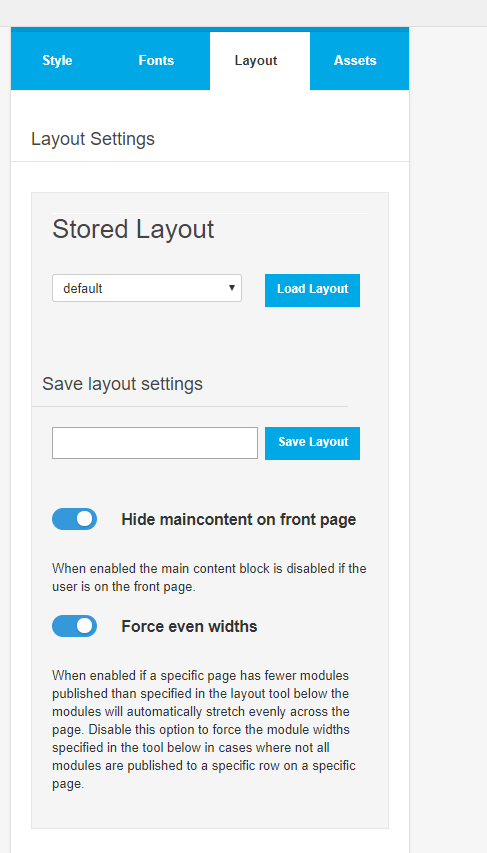
Task: Click the 'Layout Settings' section title
Action: tap(93, 139)
